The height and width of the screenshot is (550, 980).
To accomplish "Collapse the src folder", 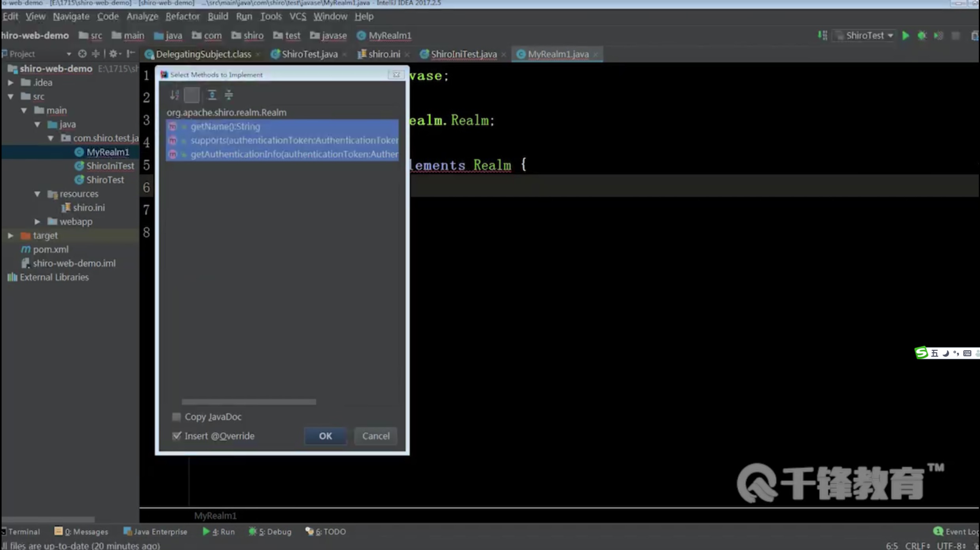I will pyautogui.click(x=11, y=97).
